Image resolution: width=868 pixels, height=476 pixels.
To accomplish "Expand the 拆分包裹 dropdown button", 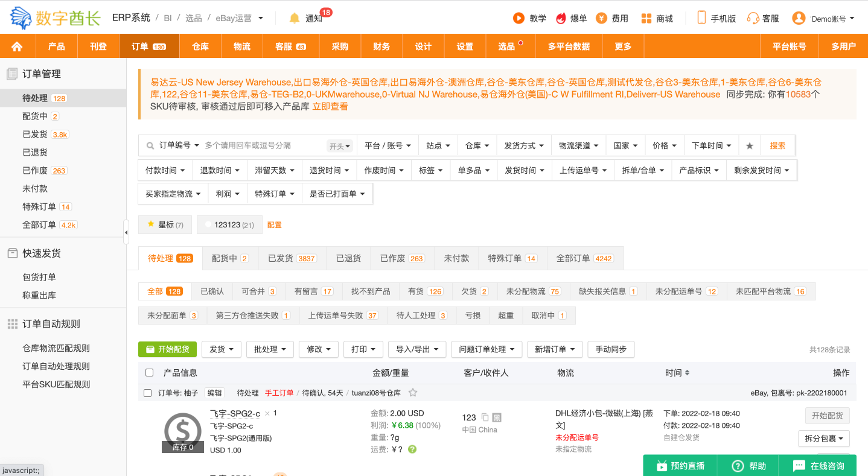I will point(824,439).
